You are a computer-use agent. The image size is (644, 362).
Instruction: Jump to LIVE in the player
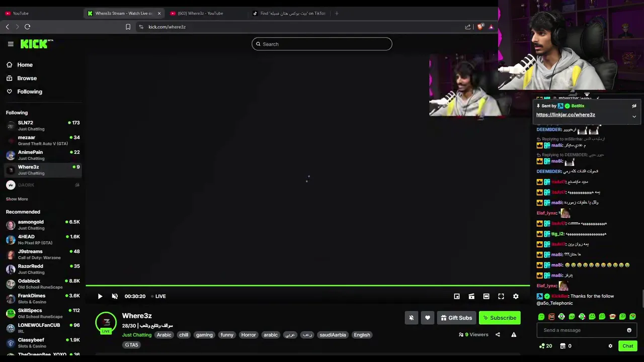(x=158, y=296)
